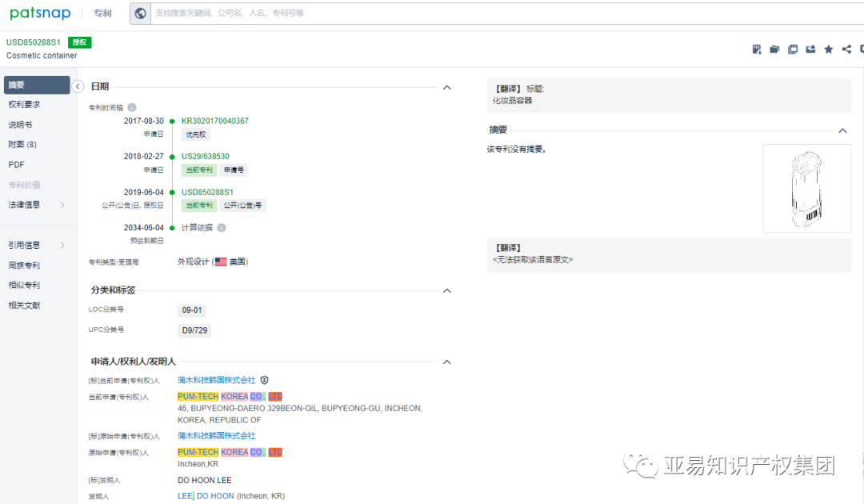Star this patent as favorite
The width and height of the screenshot is (864, 504).
(x=828, y=50)
